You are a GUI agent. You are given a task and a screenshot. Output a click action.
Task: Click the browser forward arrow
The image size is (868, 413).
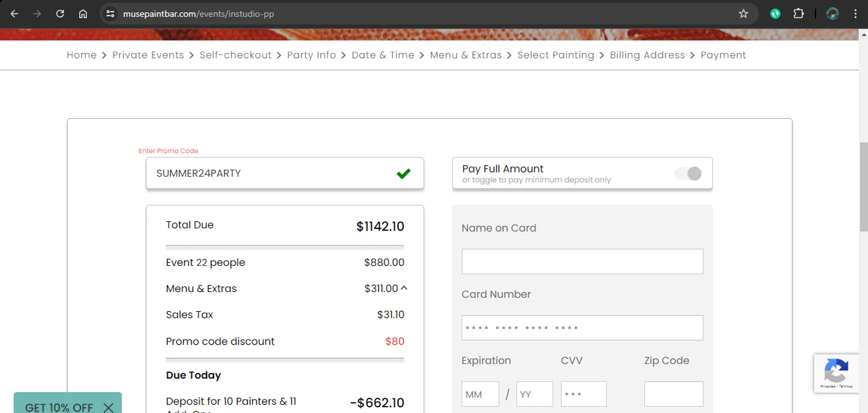tap(37, 14)
